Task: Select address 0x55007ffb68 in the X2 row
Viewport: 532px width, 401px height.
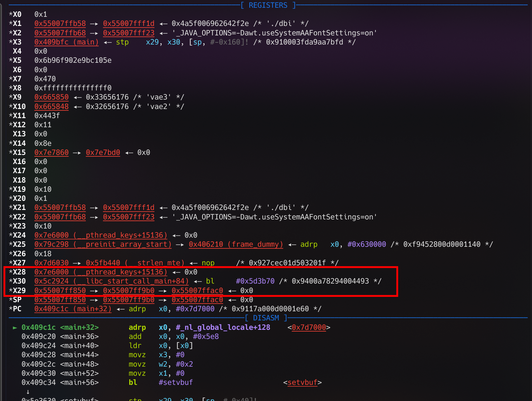Action: tap(60, 33)
